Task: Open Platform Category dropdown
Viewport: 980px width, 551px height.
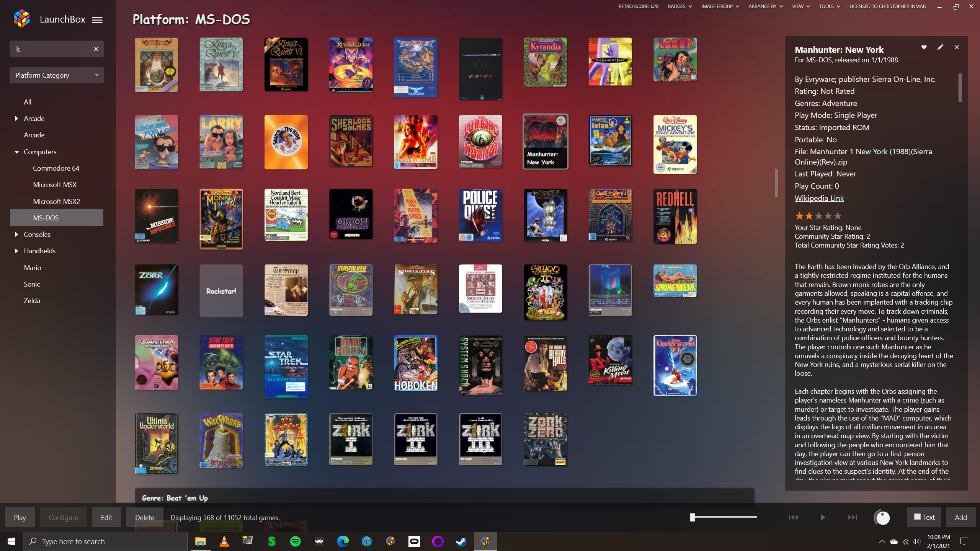Action: point(57,75)
